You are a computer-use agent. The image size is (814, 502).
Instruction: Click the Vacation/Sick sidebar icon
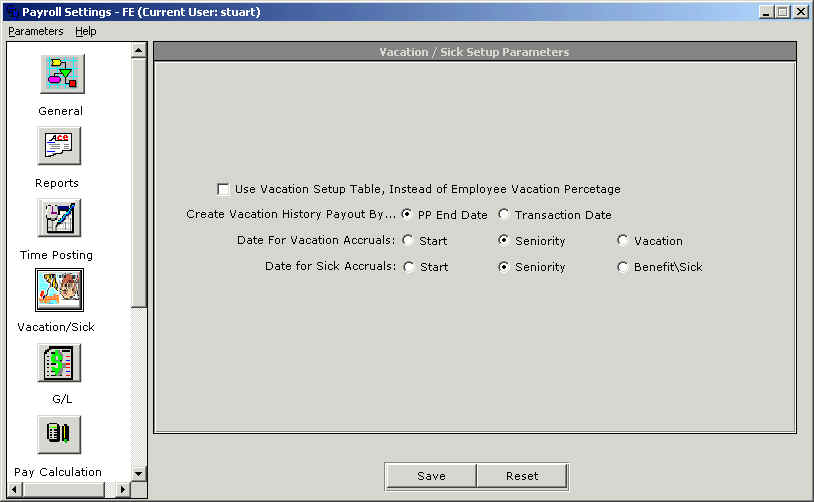coord(59,290)
